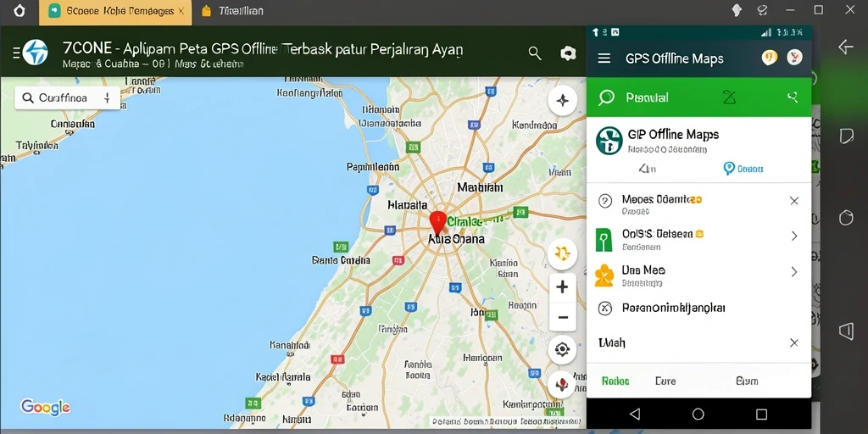Click the GIP Offline Maps round app icon
Screen dimensions: 868x434
coord(609,141)
